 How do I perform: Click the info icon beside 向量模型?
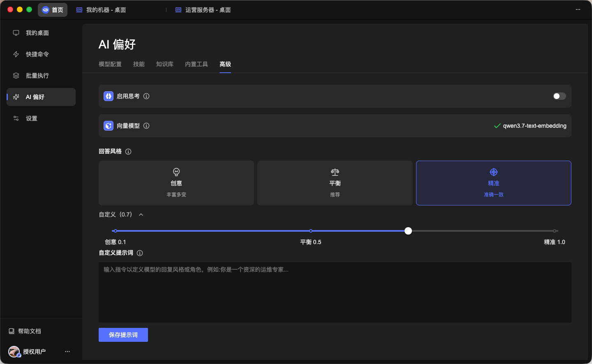tap(146, 126)
